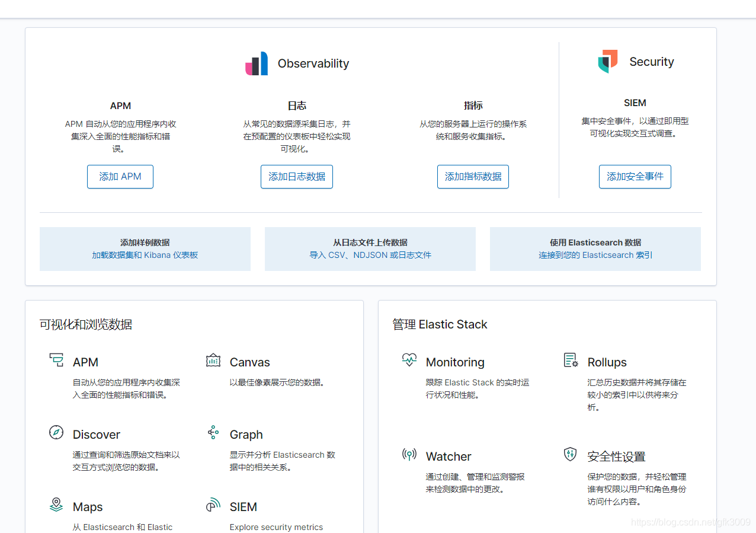This screenshot has width=756, height=533.
Task: Open Monitoring via its heartbeat icon
Action: [x=409, y=360]
